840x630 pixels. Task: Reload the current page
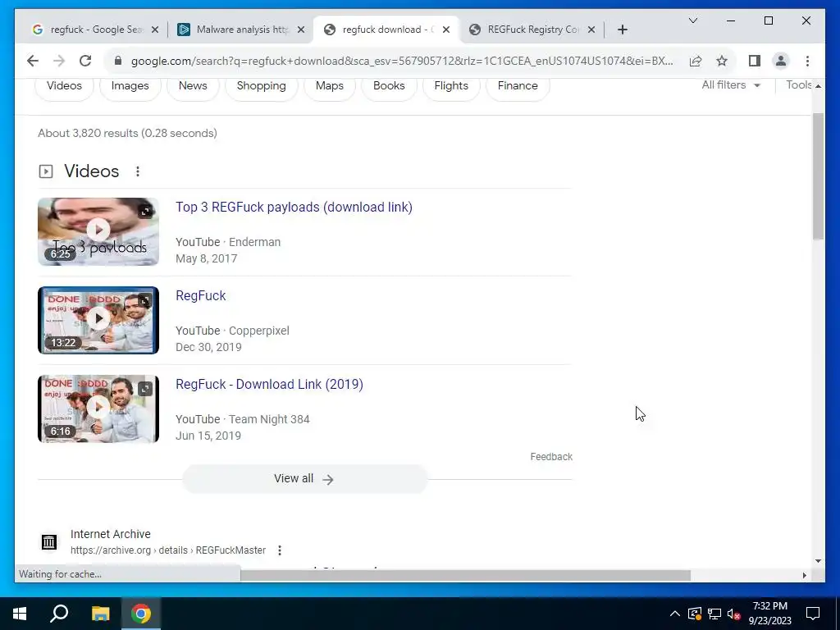click(85, 61)
